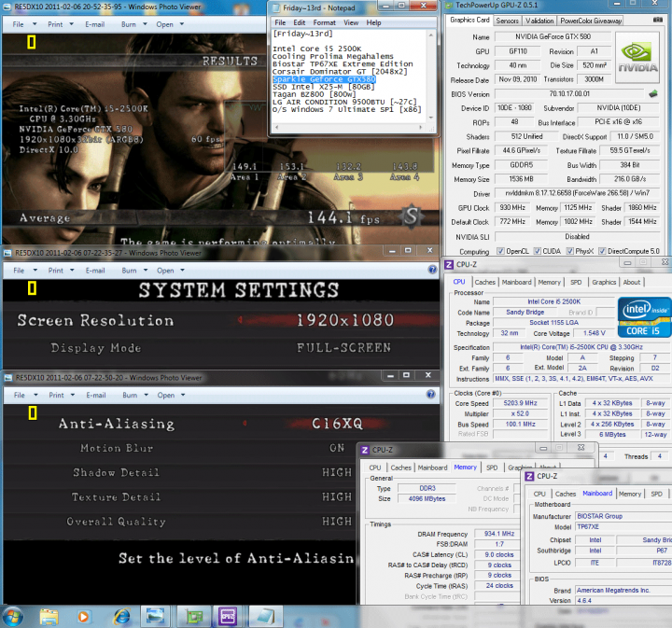The height and width of the screenshot is (628, 672).
Task: Click the green graphics card taskbar icon
Action: pyautogui.click(x=194, y=617)
